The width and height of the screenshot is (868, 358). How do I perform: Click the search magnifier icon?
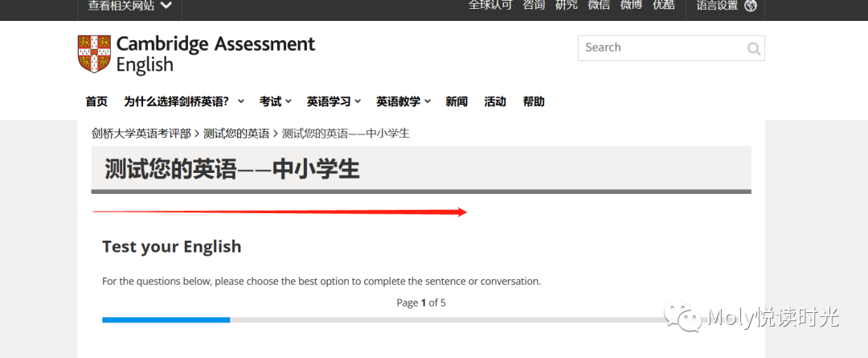pyautogui.click(x=753, y=49)
